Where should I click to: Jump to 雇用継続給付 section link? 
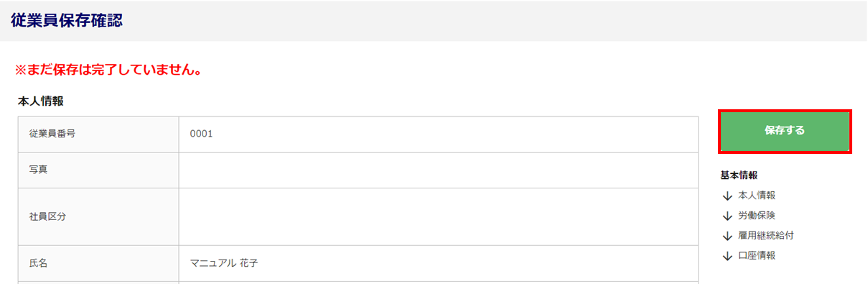[766, 235]
